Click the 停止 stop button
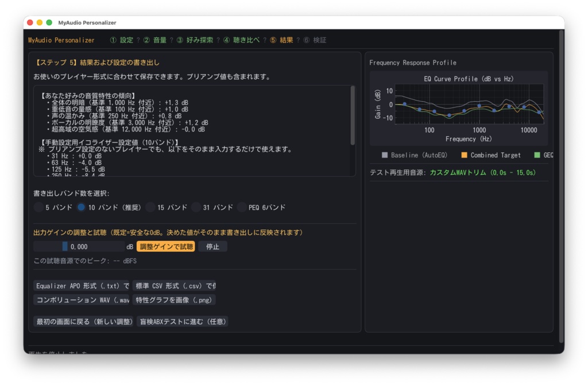 pos(212,247)
